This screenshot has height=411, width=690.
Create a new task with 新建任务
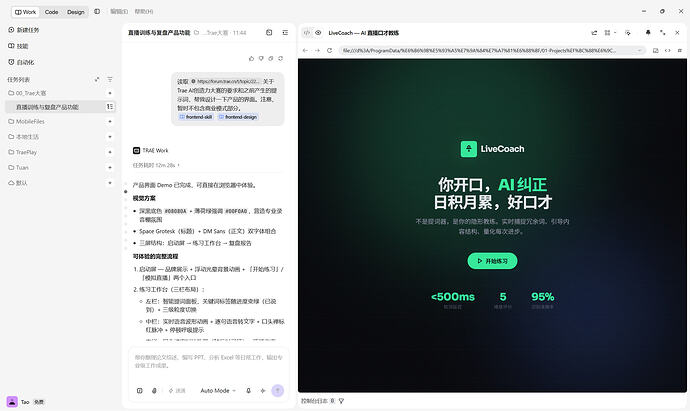24,30
